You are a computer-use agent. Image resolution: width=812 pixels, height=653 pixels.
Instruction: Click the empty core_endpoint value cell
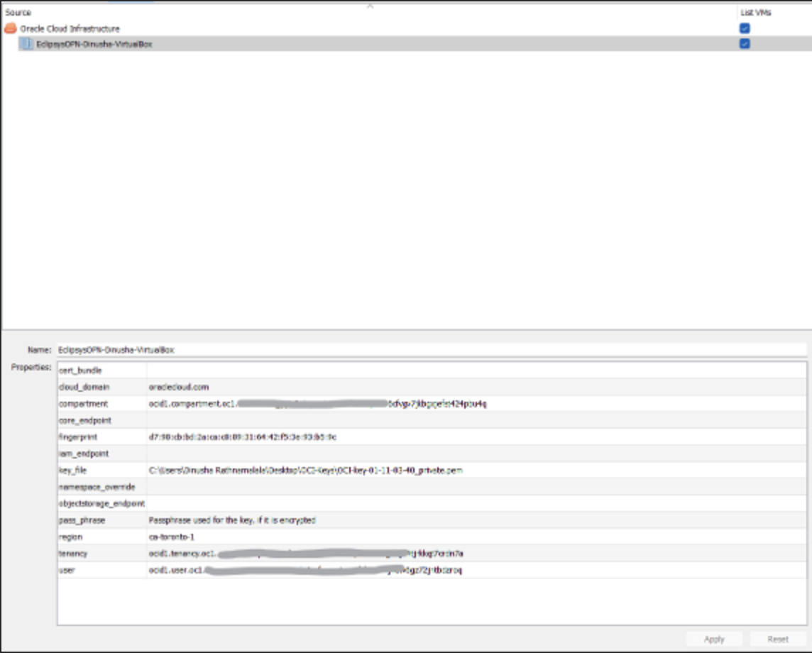pyautogui.click(x=476, y=420)
